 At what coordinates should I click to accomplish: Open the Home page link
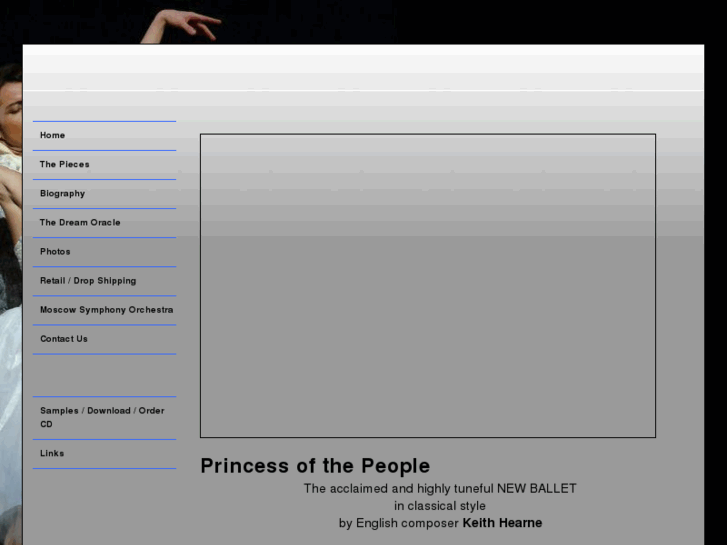104,136
